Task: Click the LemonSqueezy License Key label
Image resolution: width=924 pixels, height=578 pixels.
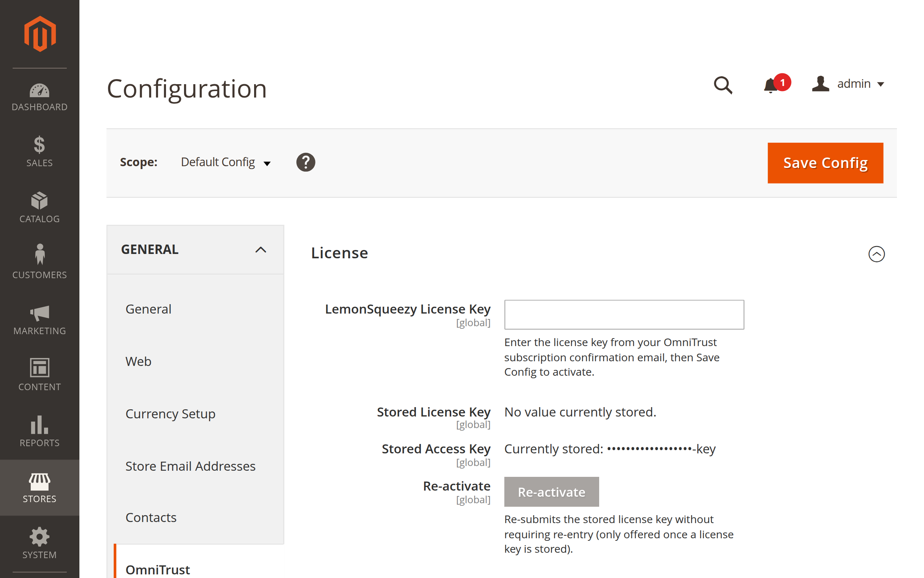Action: click(x=407, y=309)
